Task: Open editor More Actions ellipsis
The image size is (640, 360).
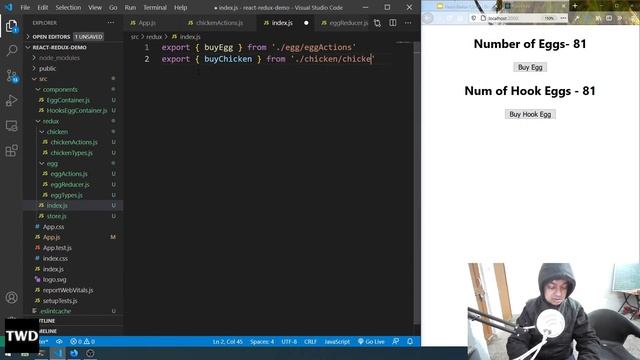Action: click(408, 23)
